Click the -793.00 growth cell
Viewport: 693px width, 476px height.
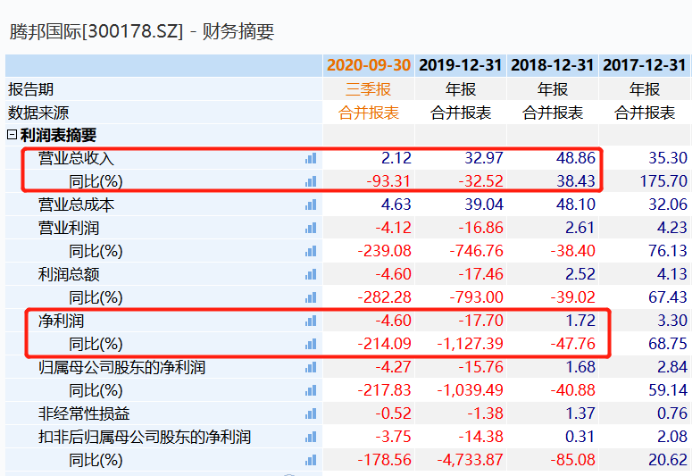click(x=476, y=297)
